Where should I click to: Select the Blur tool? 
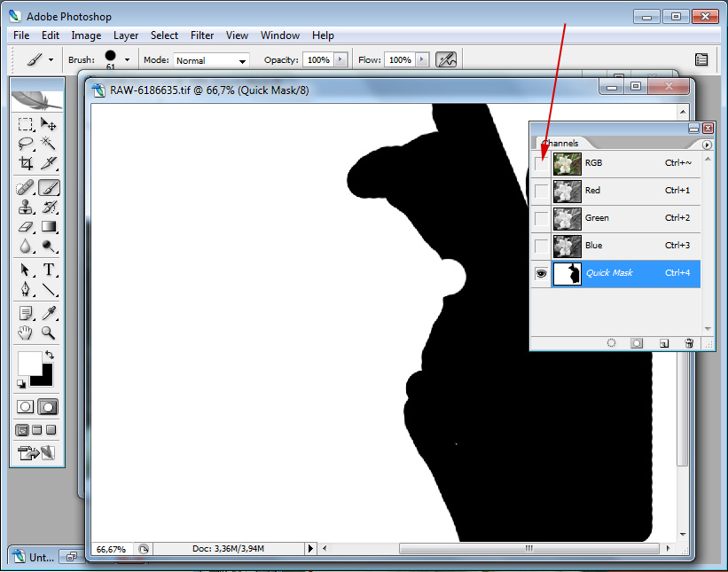coord(26,246)
